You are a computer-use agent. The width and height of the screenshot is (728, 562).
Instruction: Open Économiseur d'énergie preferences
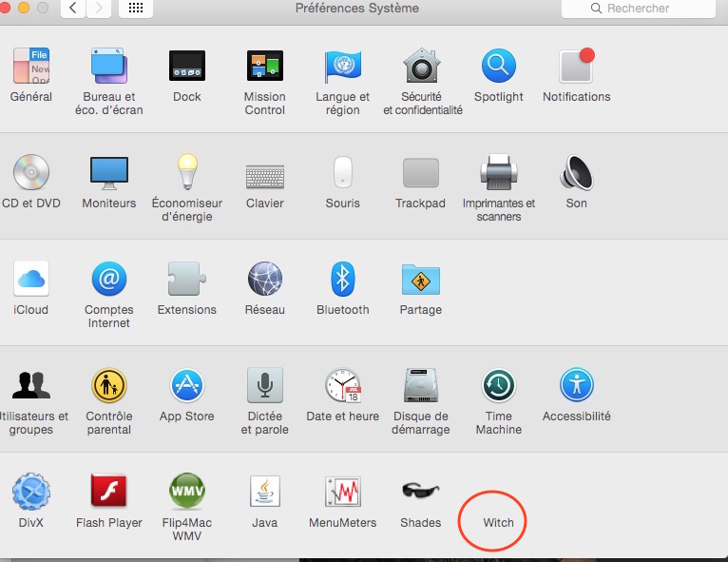pyautogui.click(x=186, y=173)
